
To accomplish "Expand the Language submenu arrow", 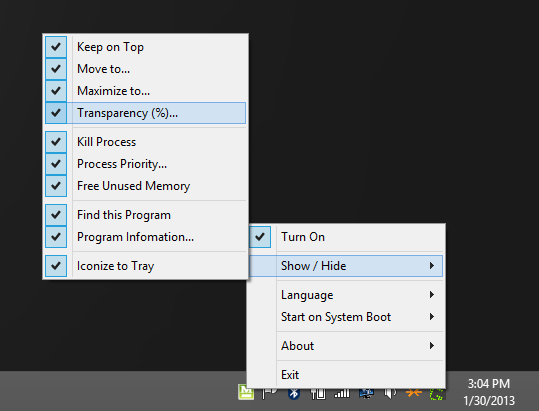I will (x=432, y=295).
